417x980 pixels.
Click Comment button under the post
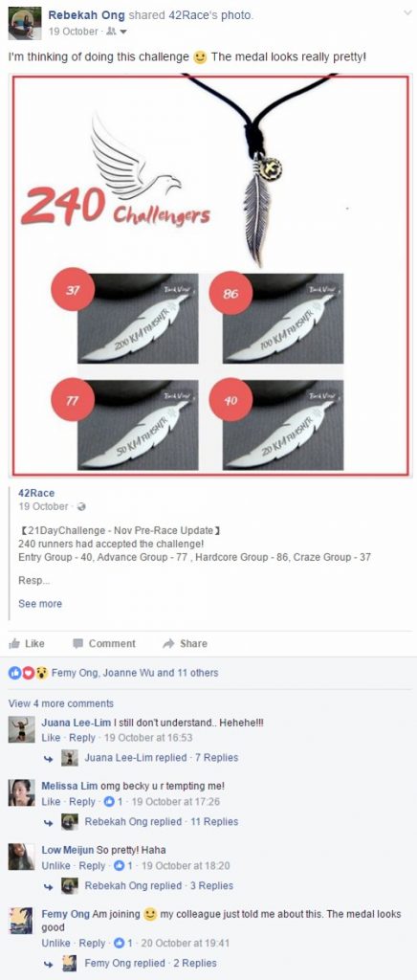(x=103, y=643)
